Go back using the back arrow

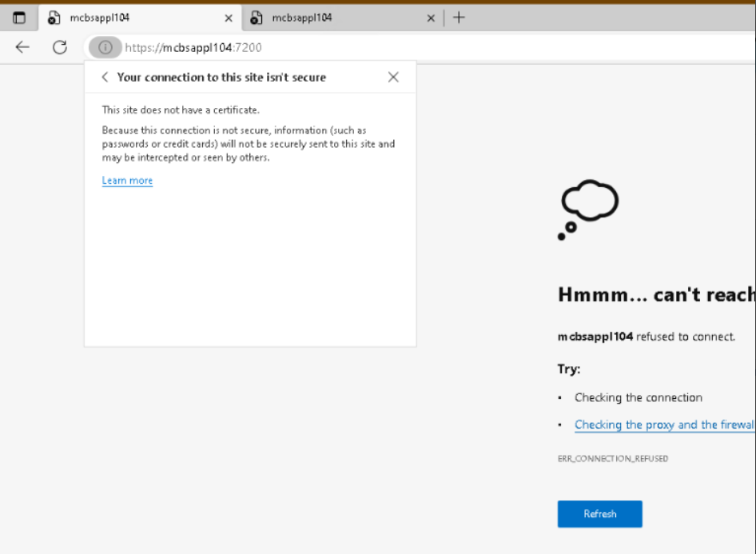click(x=22, y=47)
